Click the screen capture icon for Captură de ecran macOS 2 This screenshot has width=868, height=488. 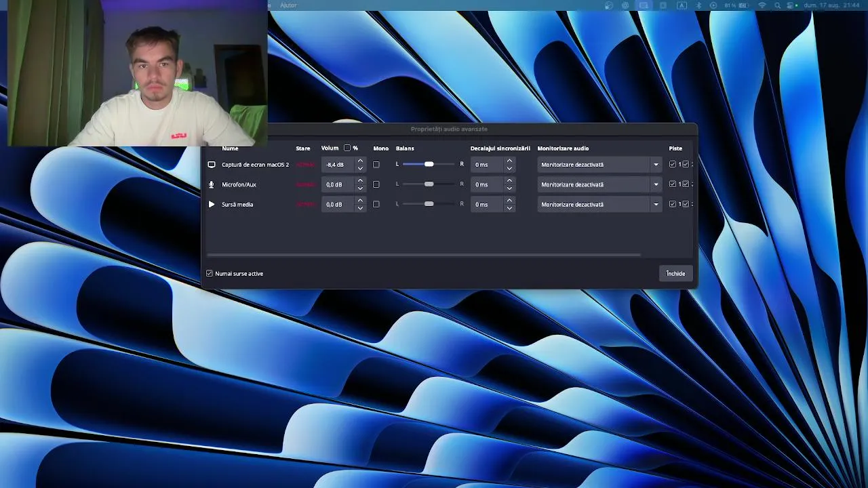click(x=212, y=165)
